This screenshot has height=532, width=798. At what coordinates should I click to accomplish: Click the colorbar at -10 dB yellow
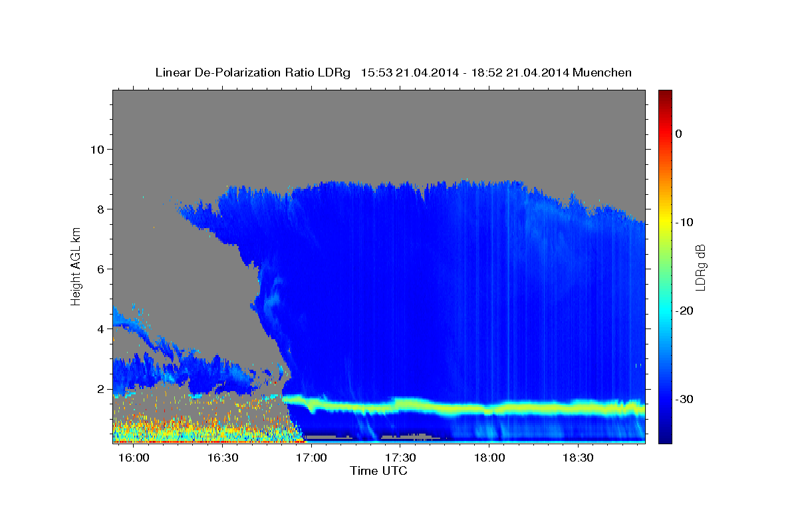pos(665,222)
